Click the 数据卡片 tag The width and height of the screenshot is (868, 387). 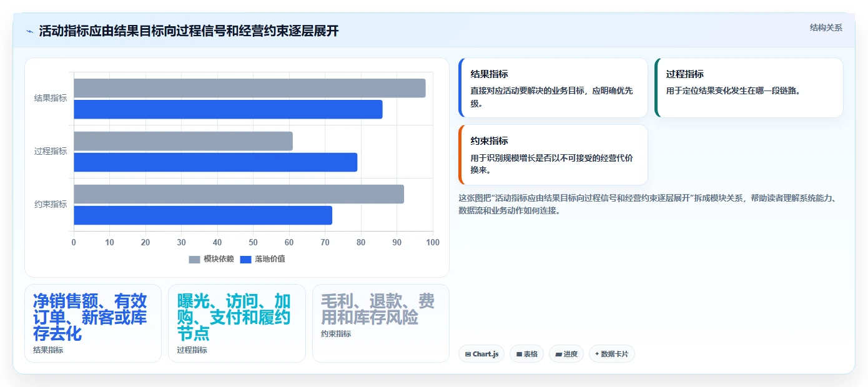click(611, 354)
